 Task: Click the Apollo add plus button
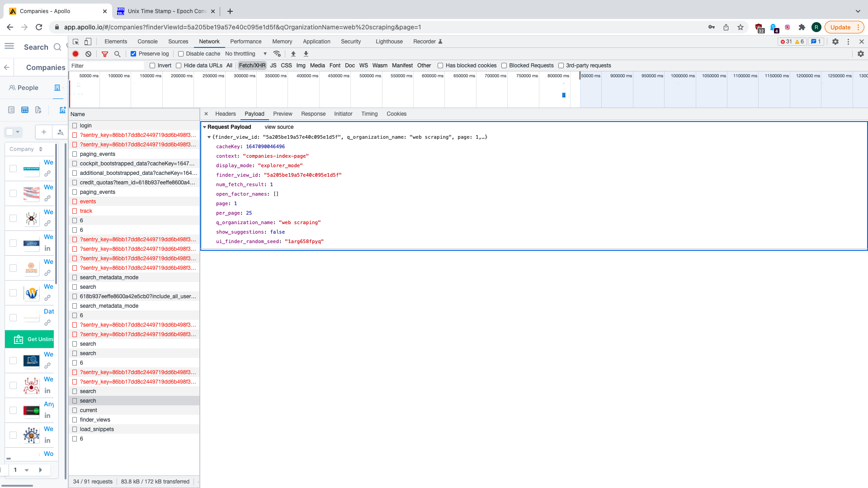(44, 132)
